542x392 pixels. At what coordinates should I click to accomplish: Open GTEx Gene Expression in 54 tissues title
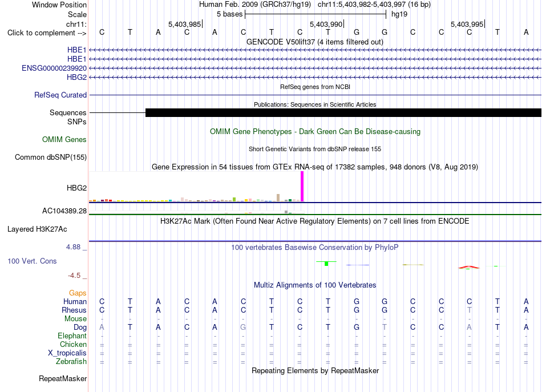point(315,167)
